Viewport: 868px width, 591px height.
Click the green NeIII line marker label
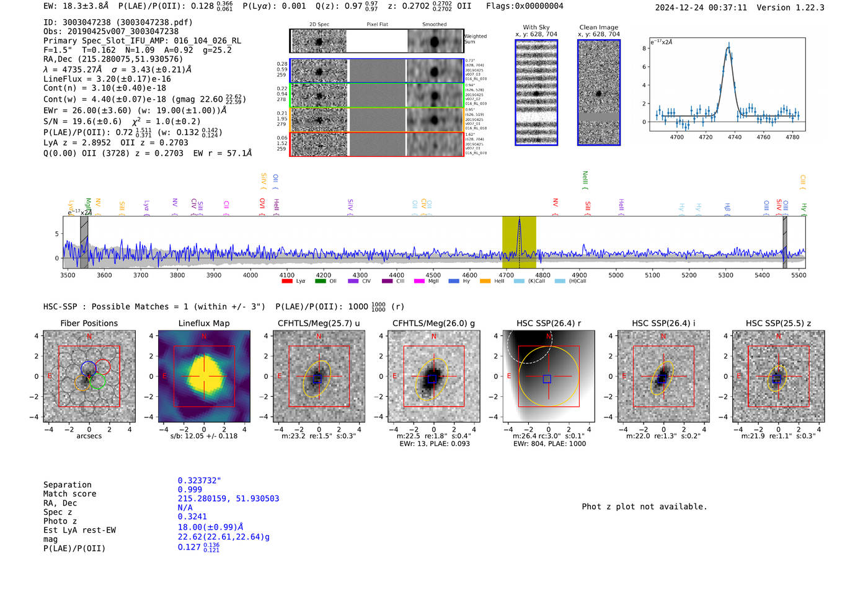point(585,179)
